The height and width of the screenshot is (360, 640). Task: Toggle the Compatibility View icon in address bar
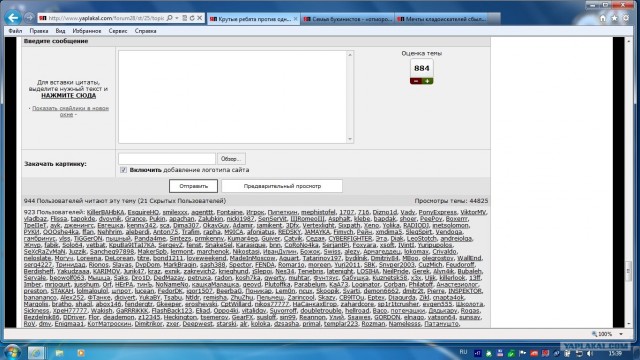click(184, 18)
